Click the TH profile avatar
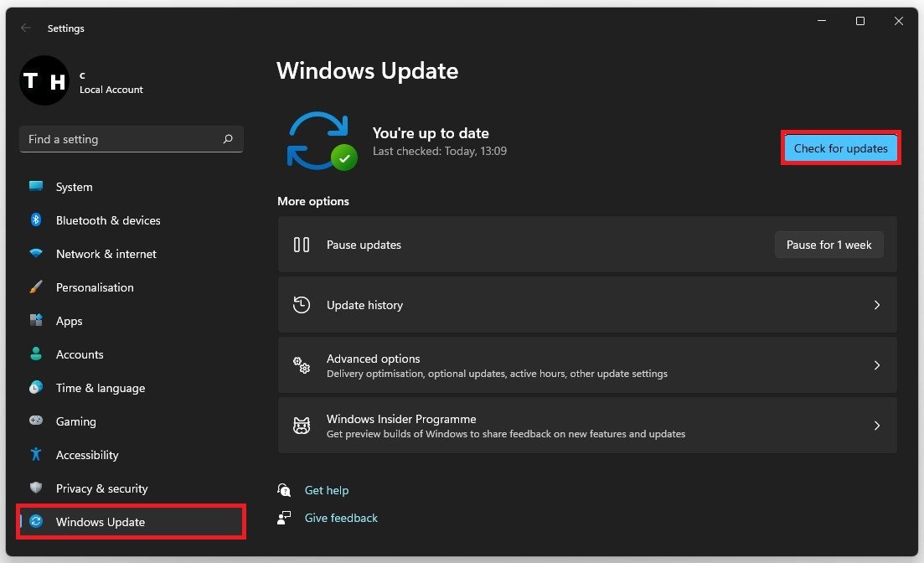 [x=44, y=80]
